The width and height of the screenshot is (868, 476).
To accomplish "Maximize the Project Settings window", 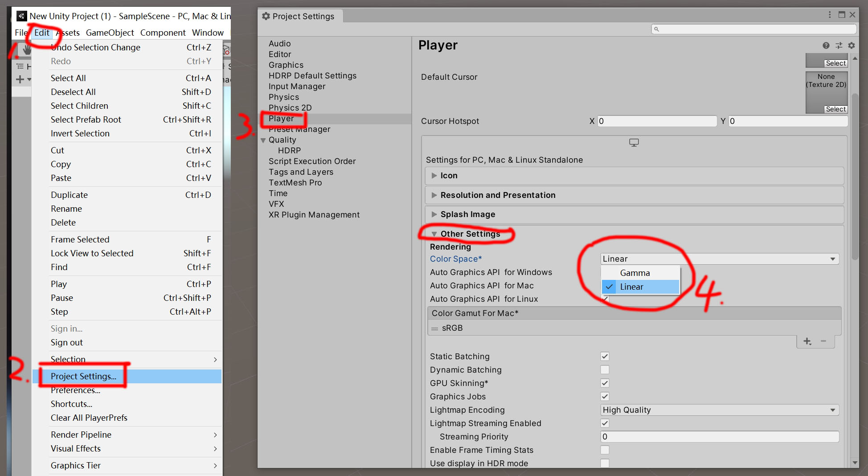I will (841, 15).
